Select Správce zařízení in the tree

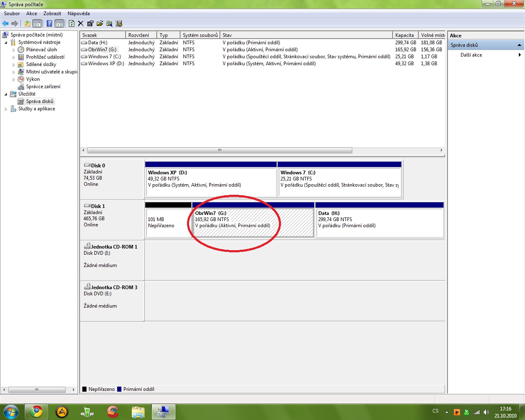(x=43, y=87)
